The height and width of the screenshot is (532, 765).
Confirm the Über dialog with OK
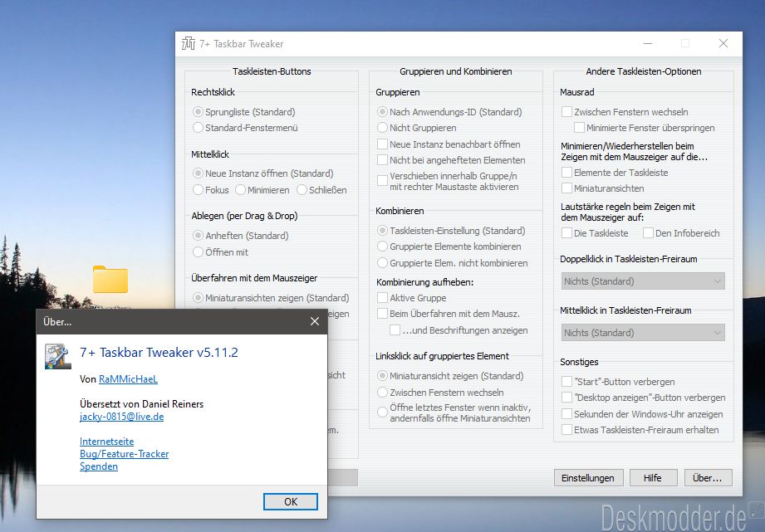(x=290, y=502)
